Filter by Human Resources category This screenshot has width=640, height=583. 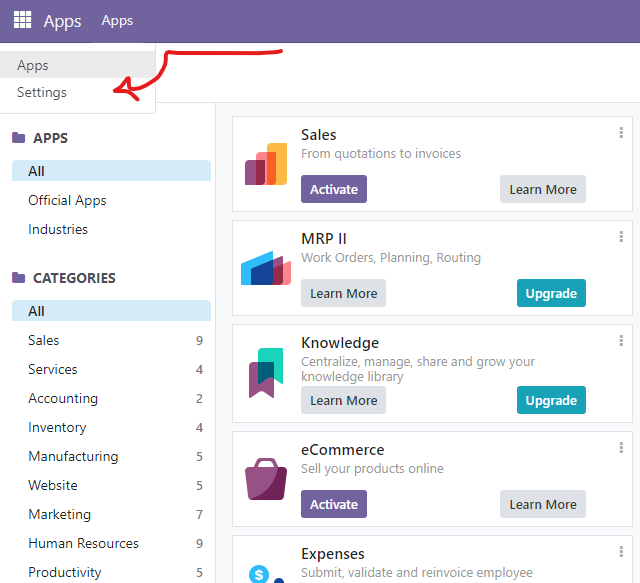click(x=111, y=543)
